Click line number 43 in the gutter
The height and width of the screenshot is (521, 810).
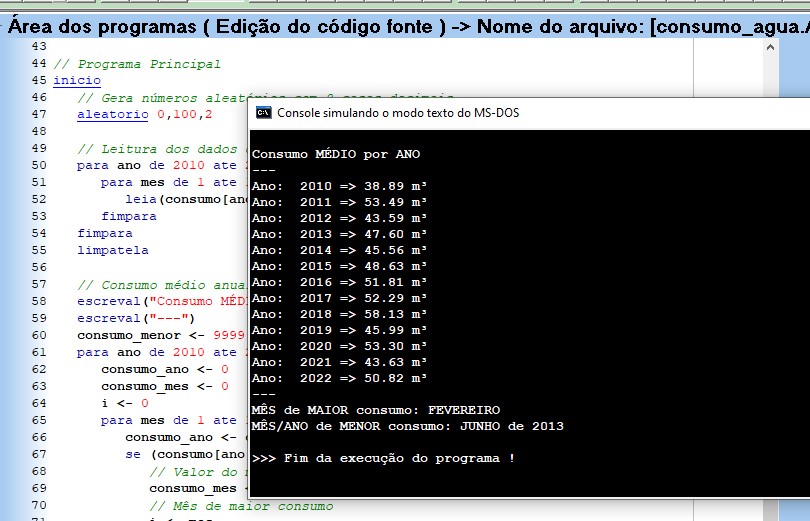(x=39, y=46)
